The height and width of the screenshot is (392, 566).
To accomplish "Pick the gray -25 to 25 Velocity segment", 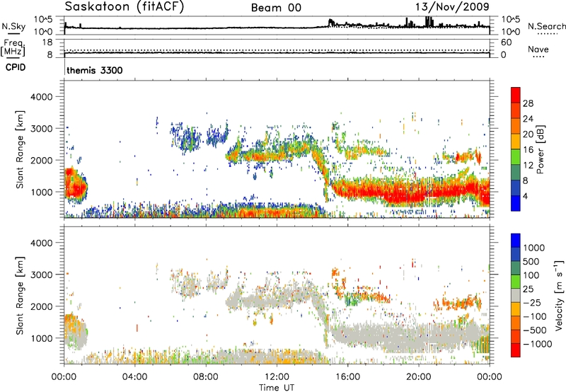I will point(516,295).
